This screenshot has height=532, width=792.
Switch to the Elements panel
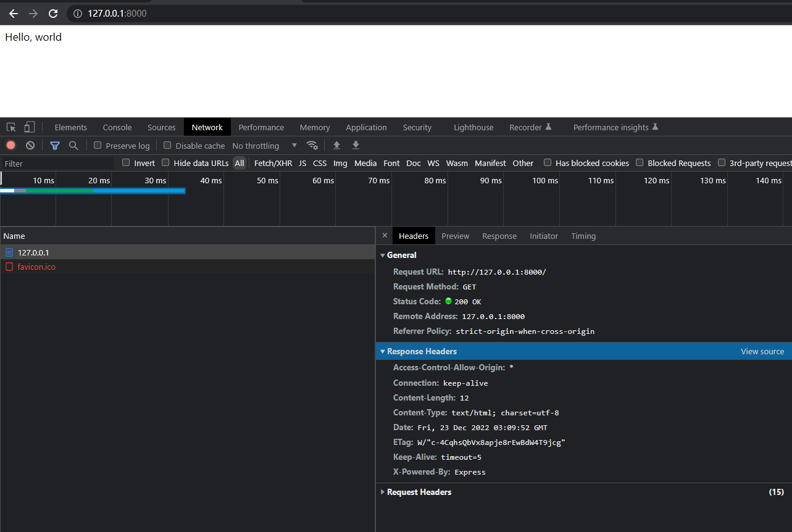[x=71, y=127]
